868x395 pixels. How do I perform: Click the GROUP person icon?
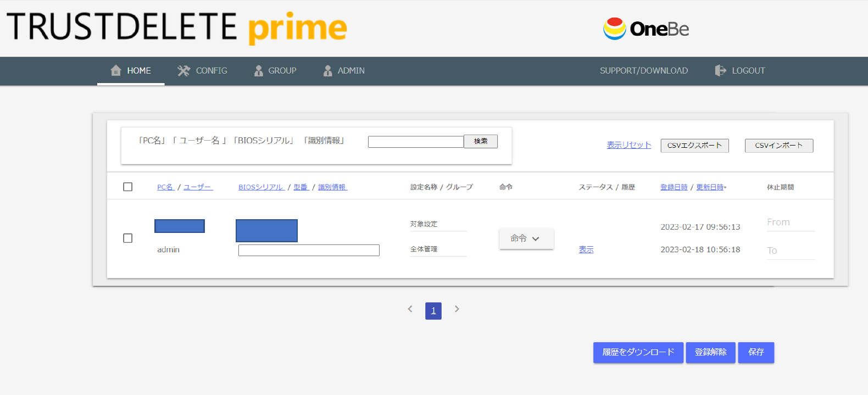258,70
